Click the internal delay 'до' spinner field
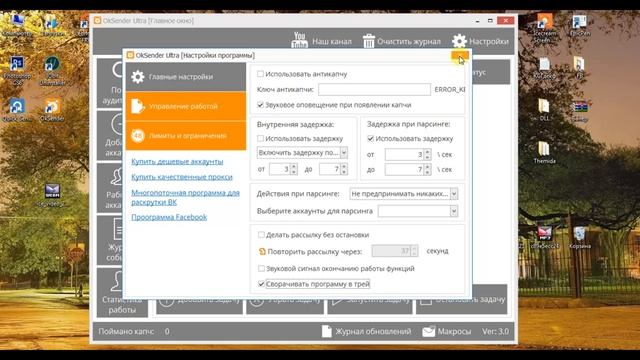 pos(333,169)
